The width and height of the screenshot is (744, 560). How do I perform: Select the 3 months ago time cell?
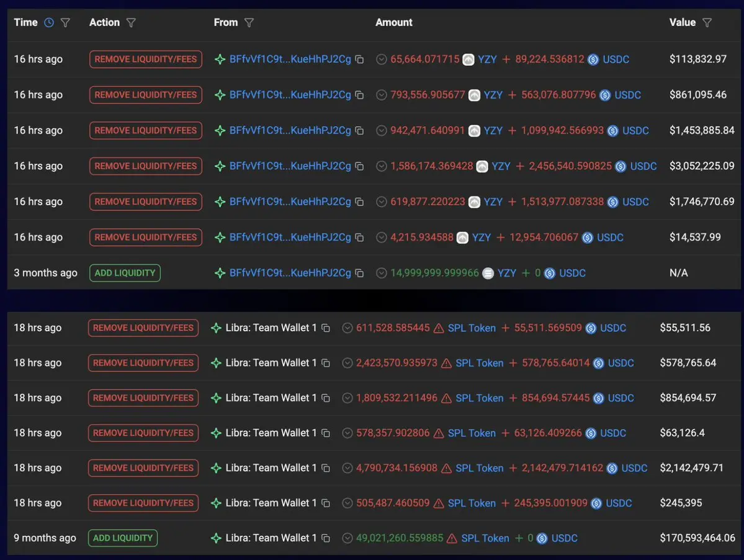pyautogui.click(x=45, y=273)
